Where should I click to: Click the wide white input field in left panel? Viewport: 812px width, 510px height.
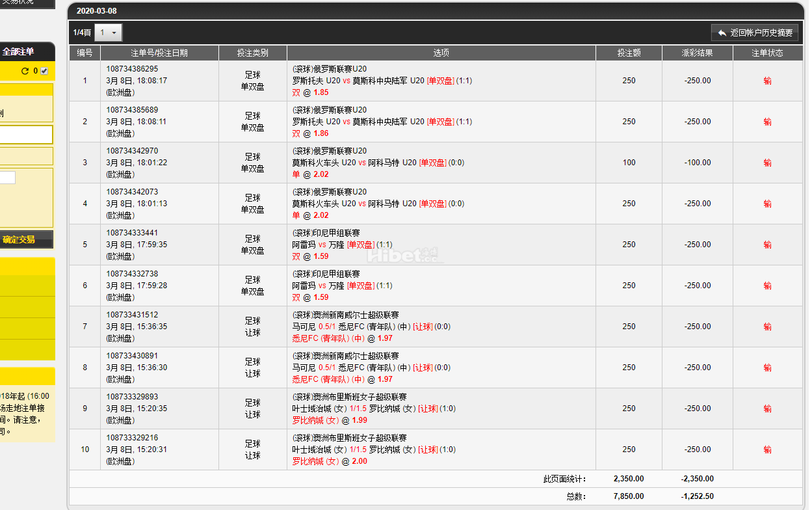click(x=26, y=134)
